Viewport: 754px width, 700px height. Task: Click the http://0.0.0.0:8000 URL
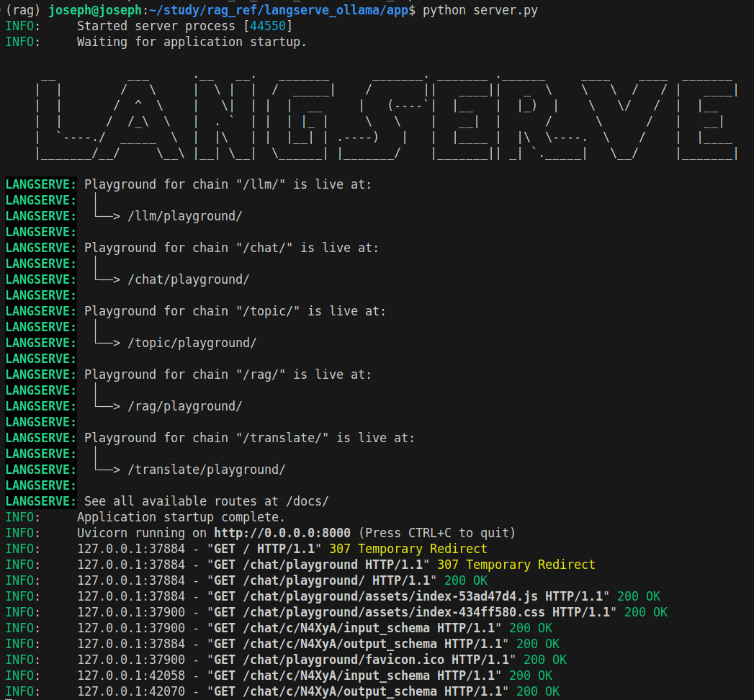282,533
